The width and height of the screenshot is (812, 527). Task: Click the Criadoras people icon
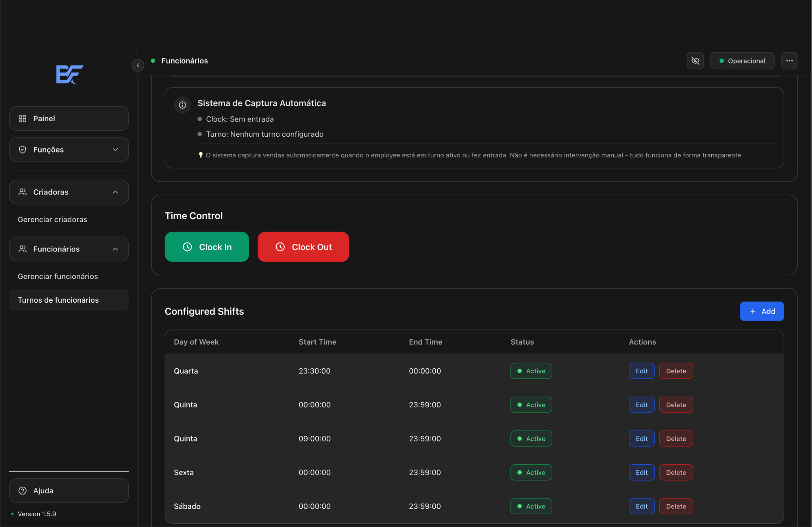pos(23,192)
